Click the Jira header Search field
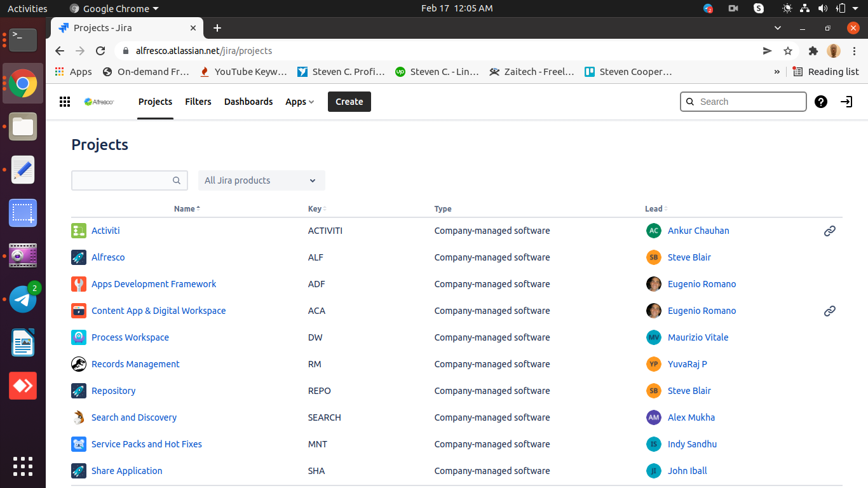 click(x=743, y=102)
